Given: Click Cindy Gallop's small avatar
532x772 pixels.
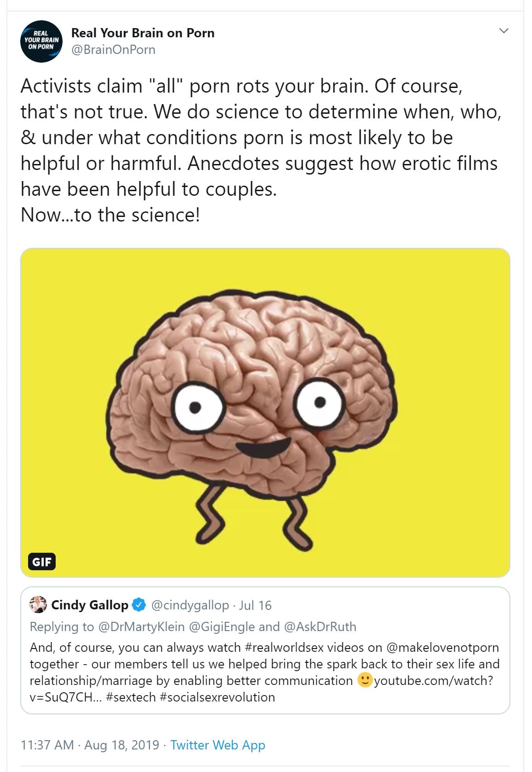Looking at the screenshot, I should (38, 605).
